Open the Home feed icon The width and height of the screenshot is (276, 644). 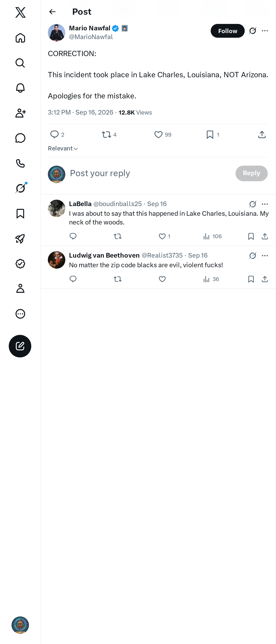(20, 38)
